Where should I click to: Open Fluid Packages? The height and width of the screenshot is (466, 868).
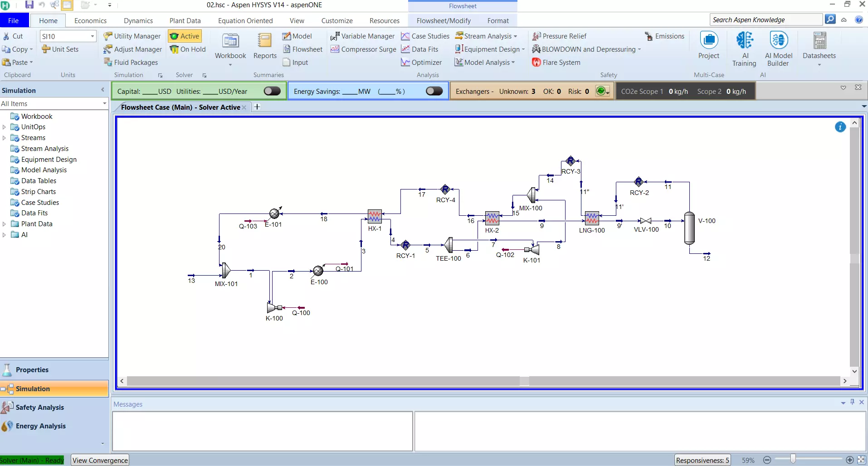point(131,62)
